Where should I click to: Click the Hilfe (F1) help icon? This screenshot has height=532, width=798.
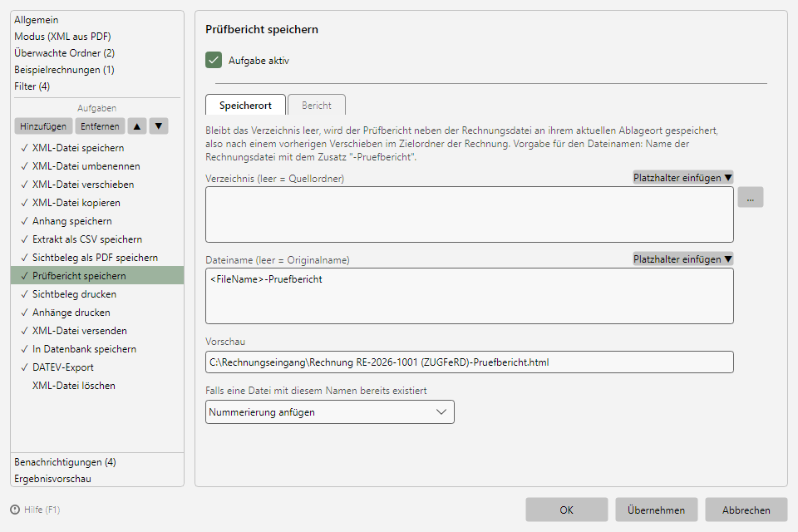pos(15,510)
